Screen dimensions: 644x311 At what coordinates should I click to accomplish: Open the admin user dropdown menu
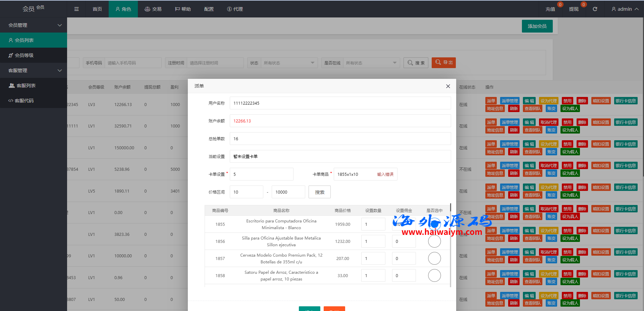pyautogui.click(x=625, y=9)
